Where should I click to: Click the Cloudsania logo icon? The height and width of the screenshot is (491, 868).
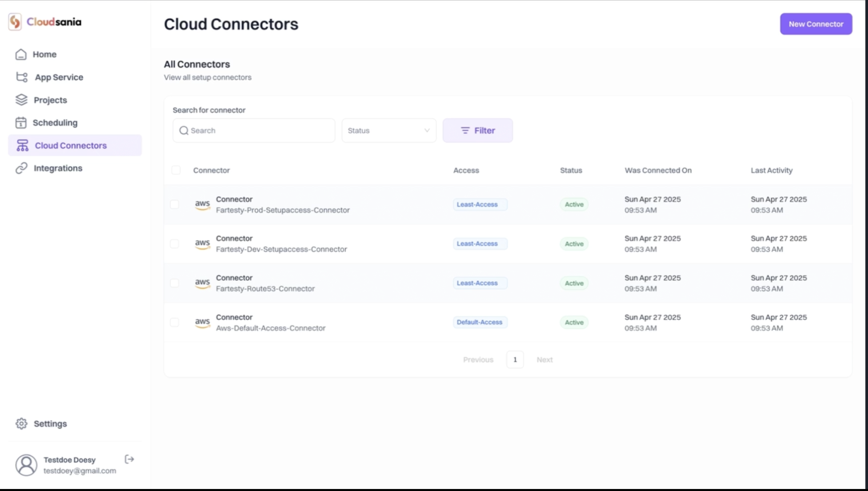(x=15, y=22)
